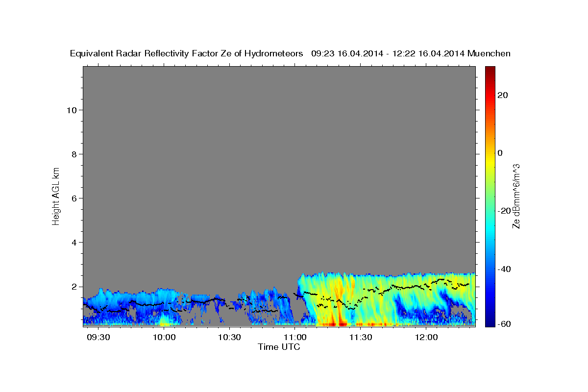Click the "Ze dBmm^6/m^3" colorbar label

(515, 196)
